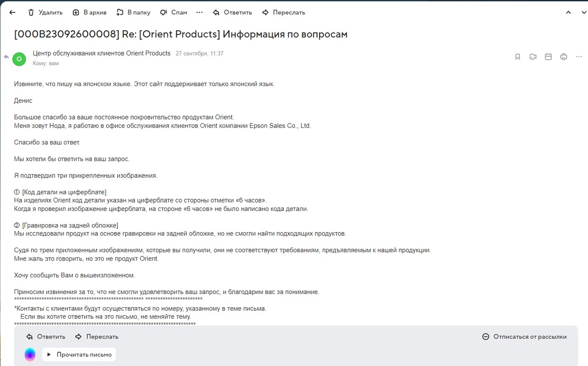
Task: Toggle the bookmark flag icon
Action: pyautogui.click(x=518, y=57)
